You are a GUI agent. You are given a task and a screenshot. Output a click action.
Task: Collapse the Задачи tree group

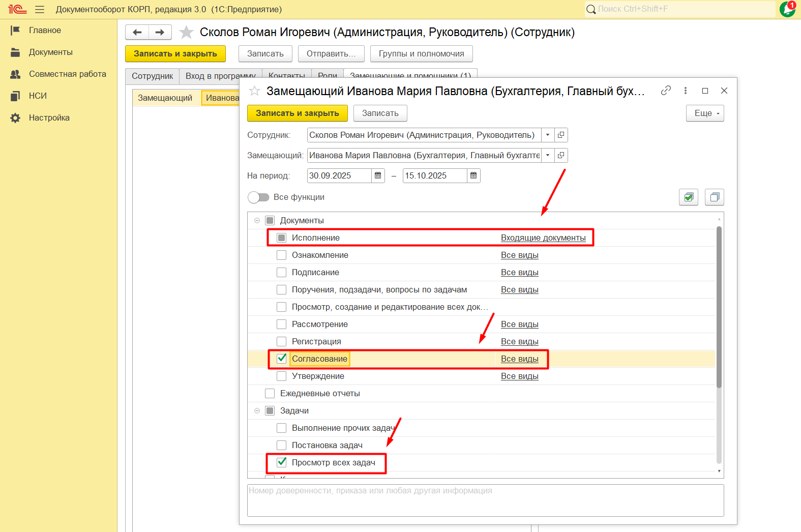[x=257, y=410]
